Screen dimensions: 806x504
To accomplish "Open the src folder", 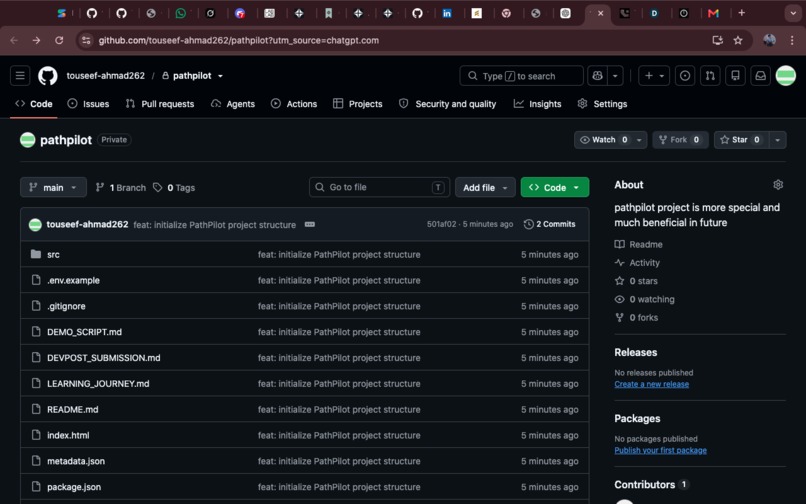I will pos(53,255).
